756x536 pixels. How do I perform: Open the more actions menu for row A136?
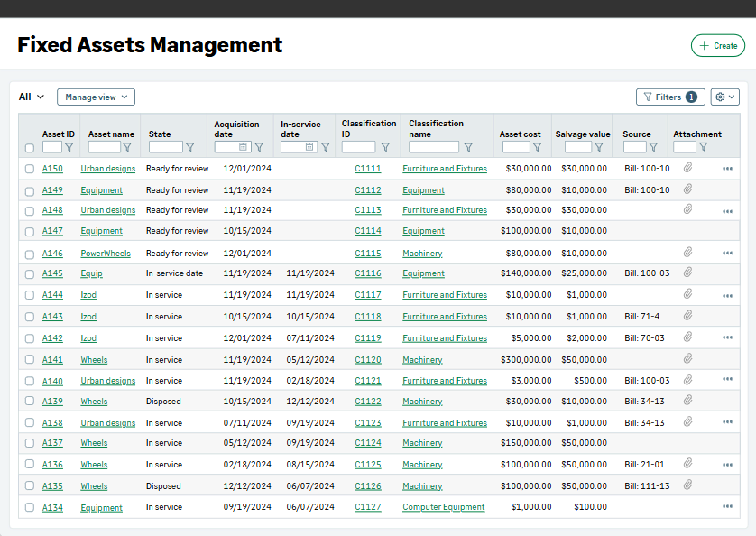[x=727, y=465]
